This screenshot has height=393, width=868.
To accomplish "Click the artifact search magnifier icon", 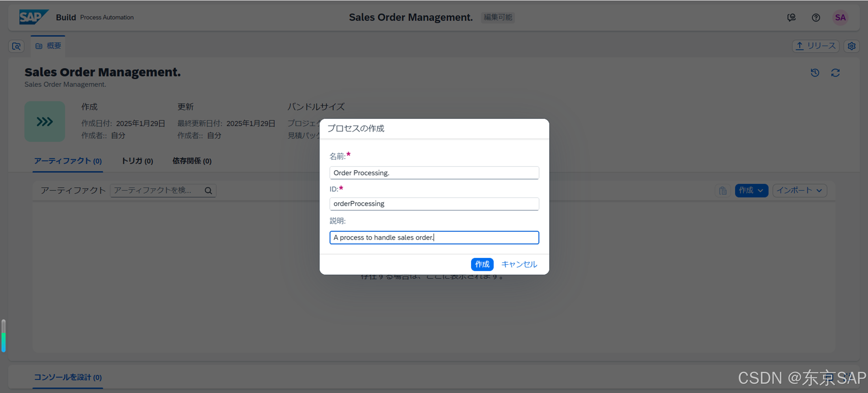I will 209,190.
